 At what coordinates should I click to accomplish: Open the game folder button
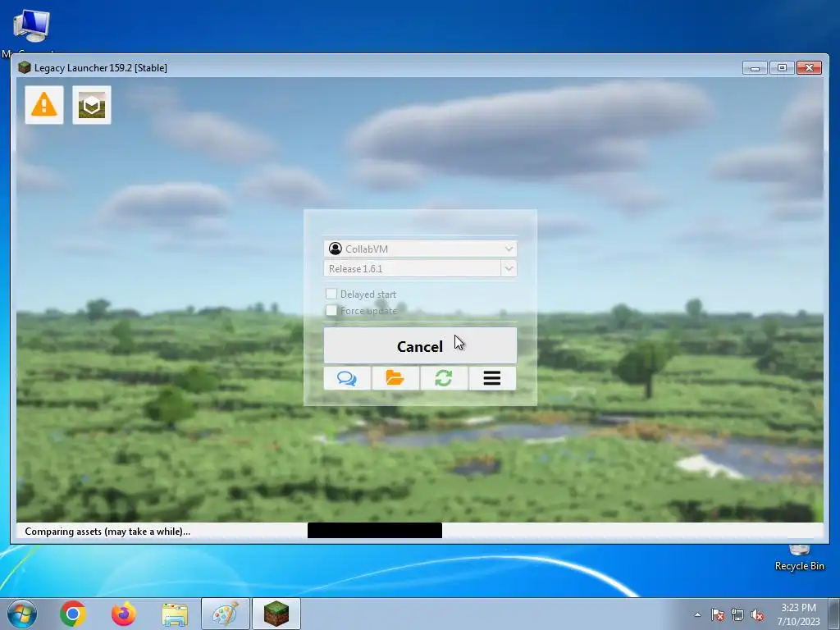(395, 378)
